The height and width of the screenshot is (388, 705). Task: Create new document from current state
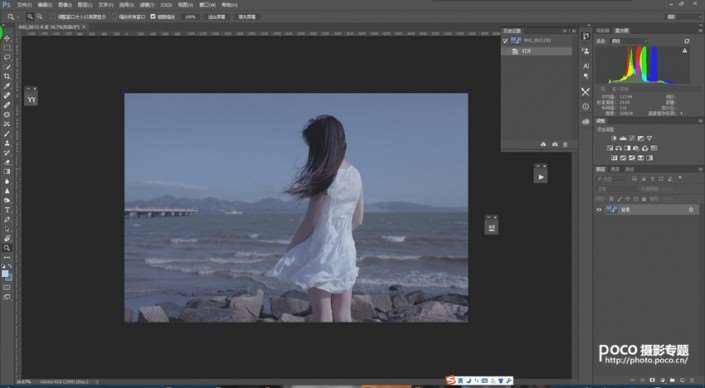543,144
